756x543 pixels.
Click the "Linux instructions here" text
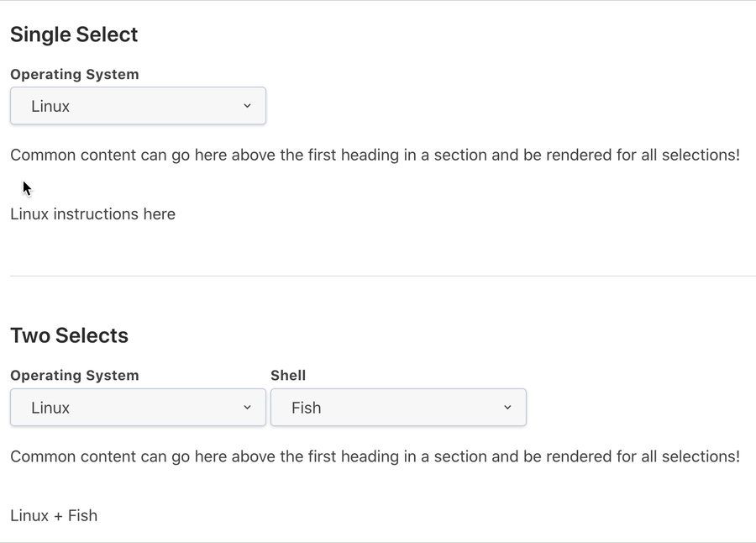pyautogui.click(x=92, y=214)
